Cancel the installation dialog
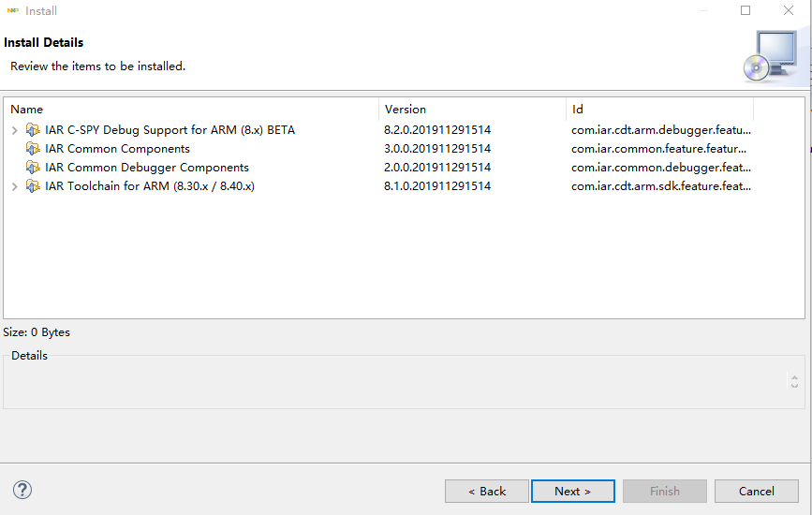Image resolution: width=812 pixels, height=515 pixels. pyautogui.click(x=756, y=491)
